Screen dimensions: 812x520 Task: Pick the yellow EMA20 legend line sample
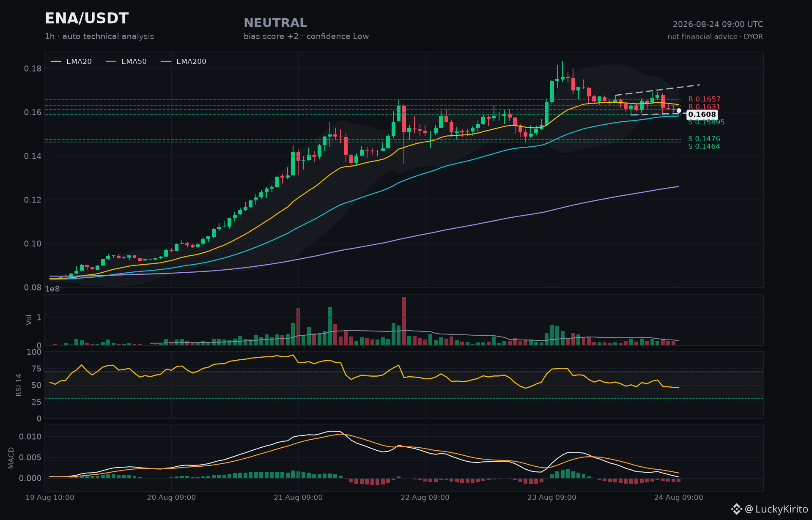[56, 62]
